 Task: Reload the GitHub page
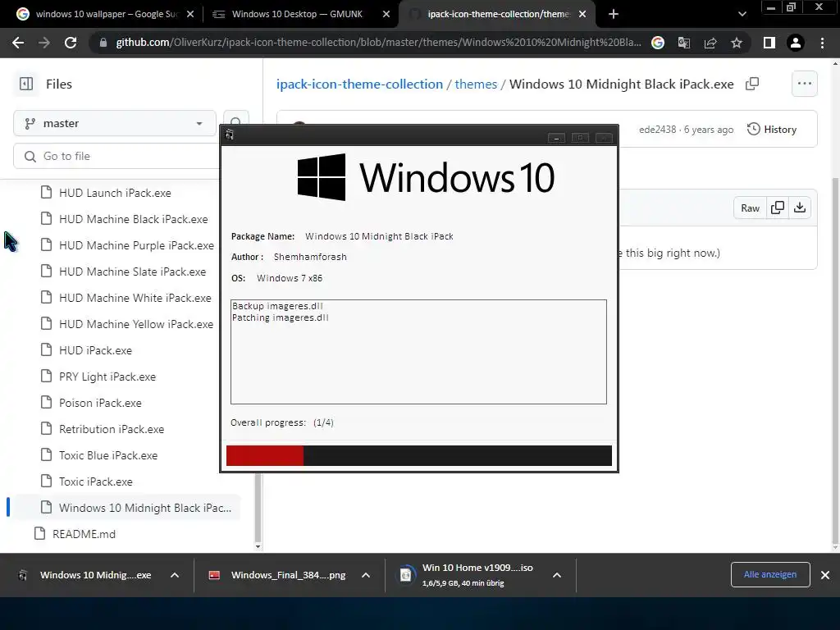click(x=71, y=43)
